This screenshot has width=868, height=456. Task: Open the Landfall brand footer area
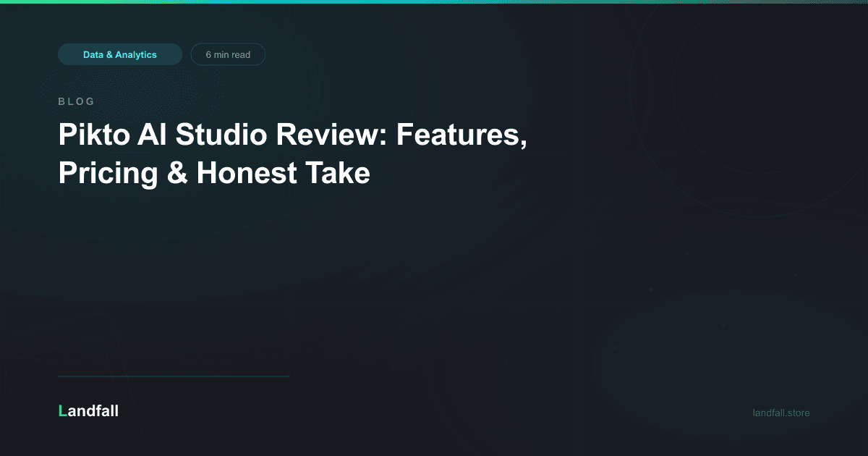coord(88,411)
